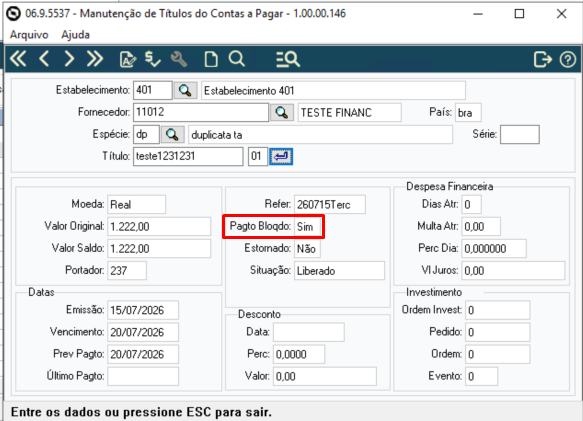Click the magnifier search toolbar icon
583x421 pixels.
click(237, 59)
